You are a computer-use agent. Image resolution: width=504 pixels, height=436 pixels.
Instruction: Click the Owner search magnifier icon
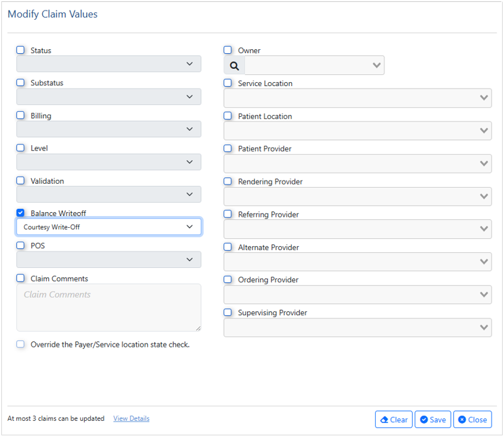click(235, 66)
